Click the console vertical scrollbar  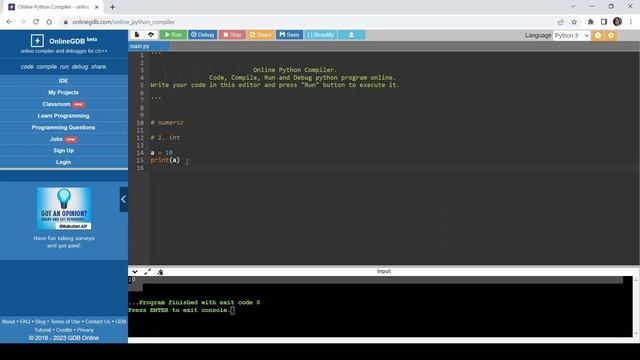[636, 306]
